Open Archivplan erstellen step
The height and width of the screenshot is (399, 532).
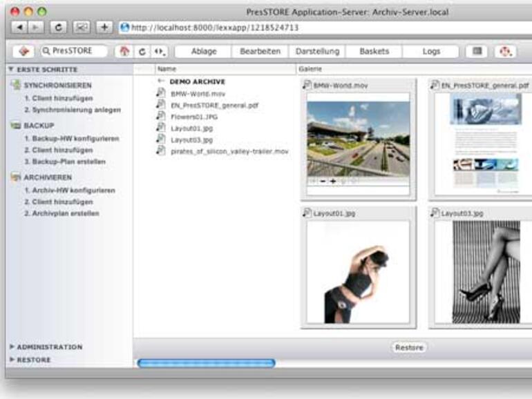pos(61,213)
